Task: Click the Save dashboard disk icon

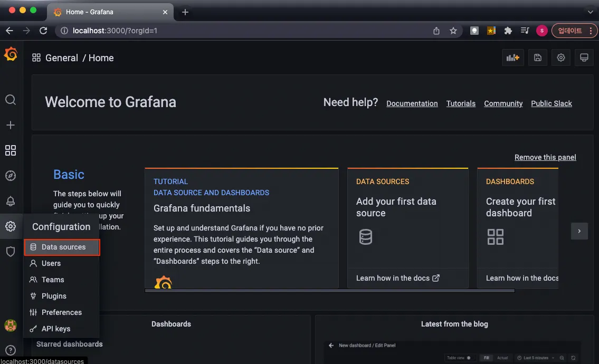Action: coord(537,58)
